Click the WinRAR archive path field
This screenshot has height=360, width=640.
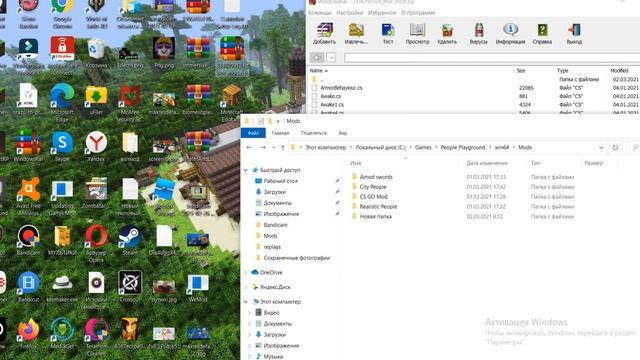[492, 58]
